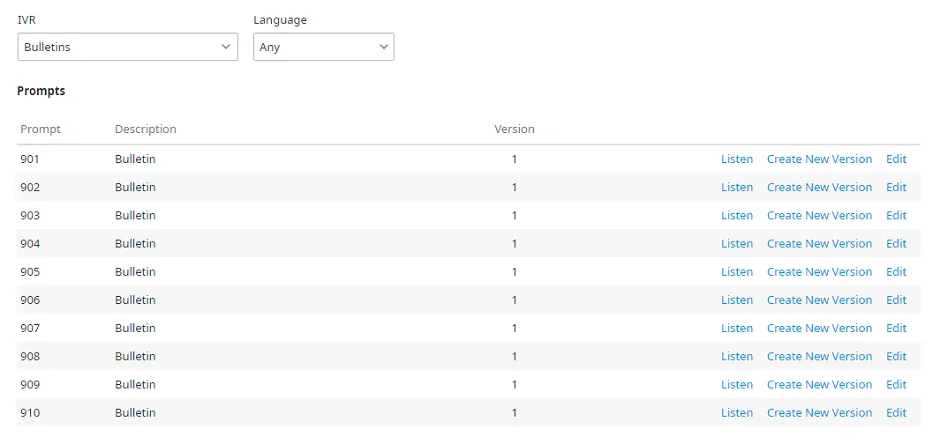The height and width of the screenshot is (444, 940).
Task: Select prompt number 910 cell
Action: pos(30,412)
